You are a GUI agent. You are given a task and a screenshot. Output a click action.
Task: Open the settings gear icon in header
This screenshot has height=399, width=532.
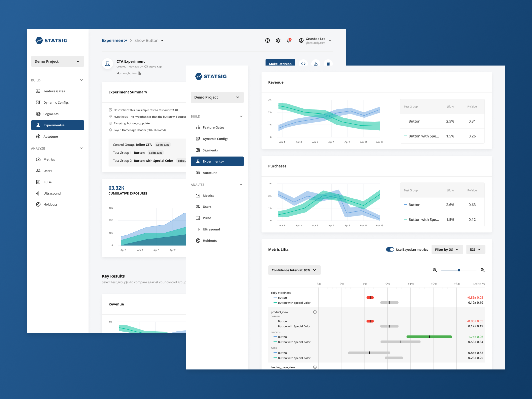coord(278,40)
